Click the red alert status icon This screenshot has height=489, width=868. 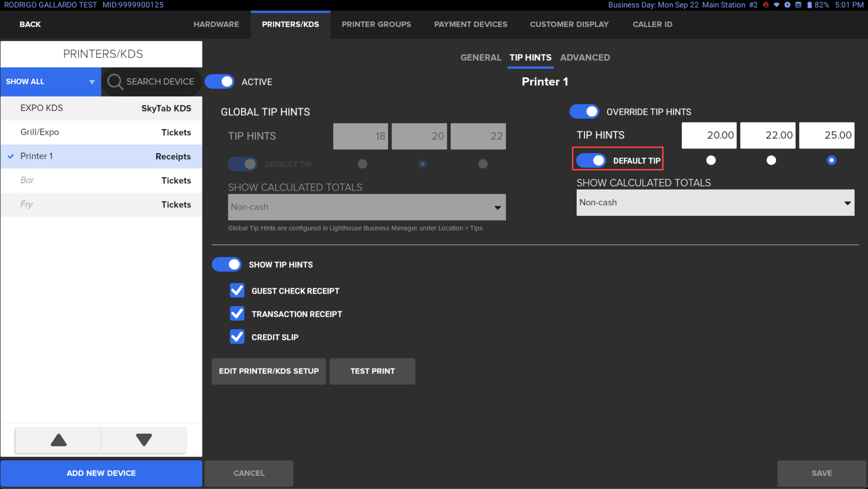[765, 5]
